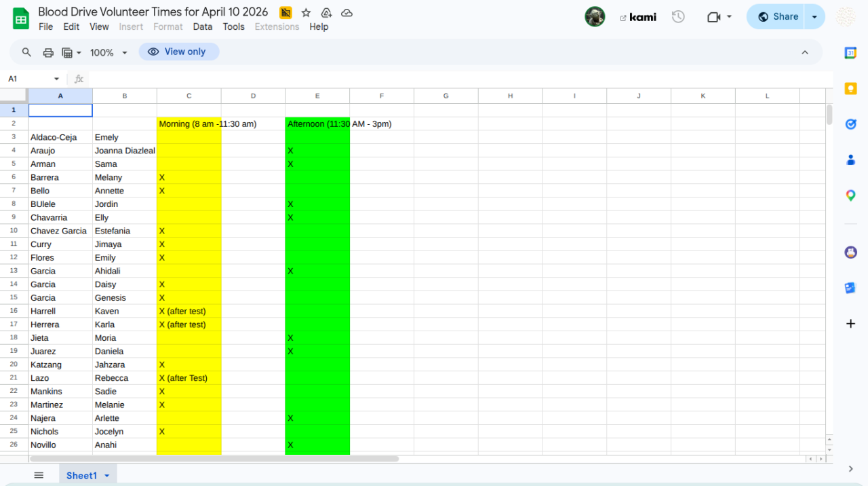The image size is (868, 486).
Task: Open the Google Sheets home icon
Action: click(x=21, y=19)
